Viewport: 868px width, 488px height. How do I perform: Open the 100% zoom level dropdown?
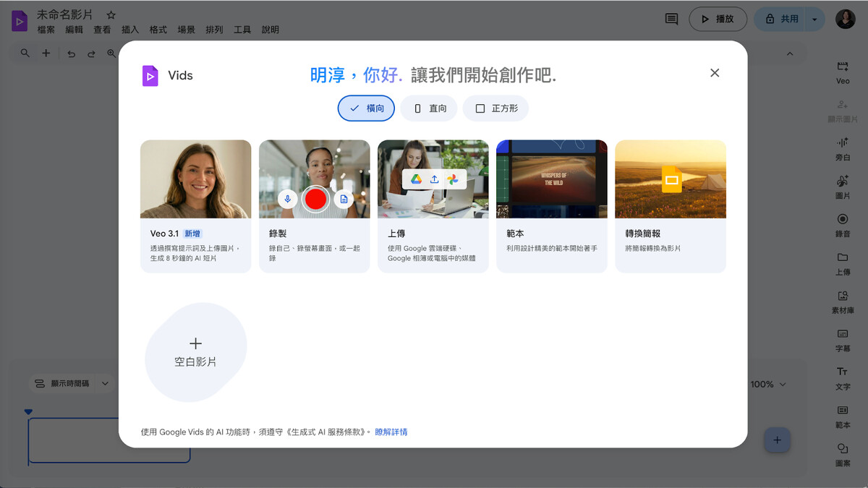(767, 384)
